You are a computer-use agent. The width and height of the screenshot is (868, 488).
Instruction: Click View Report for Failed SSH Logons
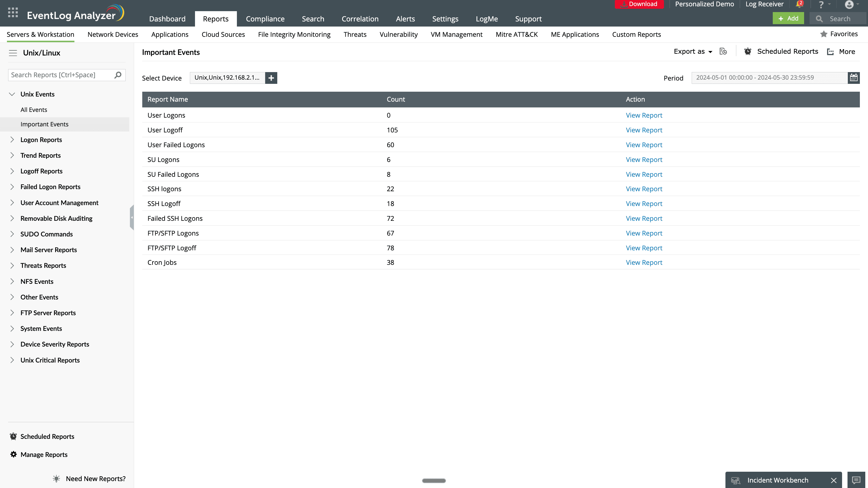point(643,219)
